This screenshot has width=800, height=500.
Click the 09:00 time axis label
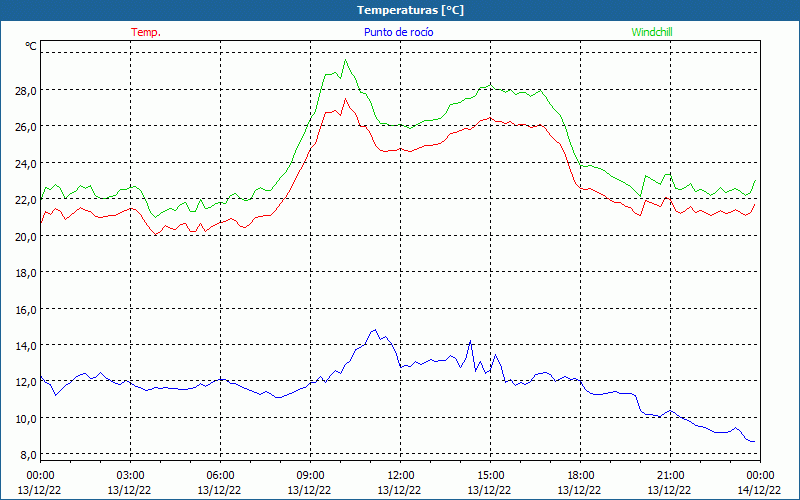coord(310,476)
